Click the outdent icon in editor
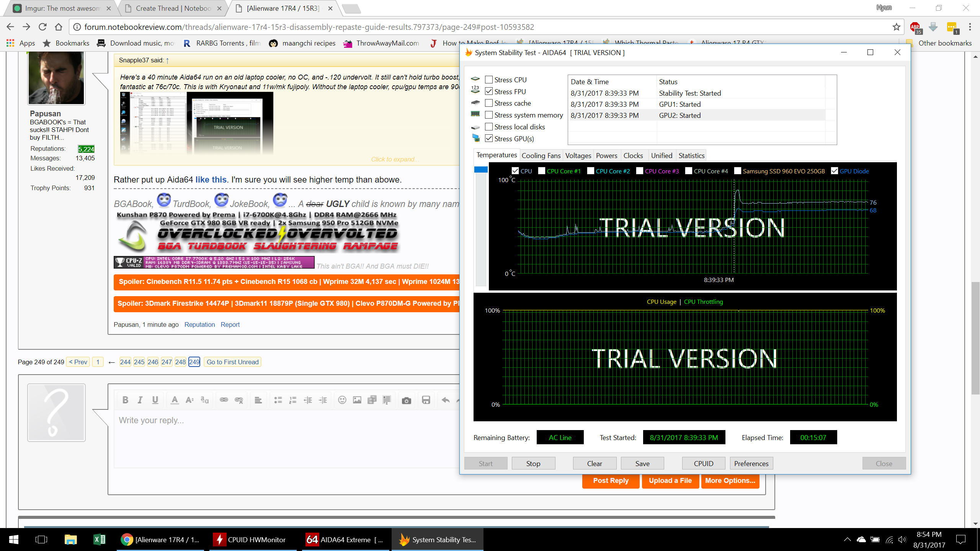This screenshot has width=980, height=551. pyautogui.click(x=308, y=400)
